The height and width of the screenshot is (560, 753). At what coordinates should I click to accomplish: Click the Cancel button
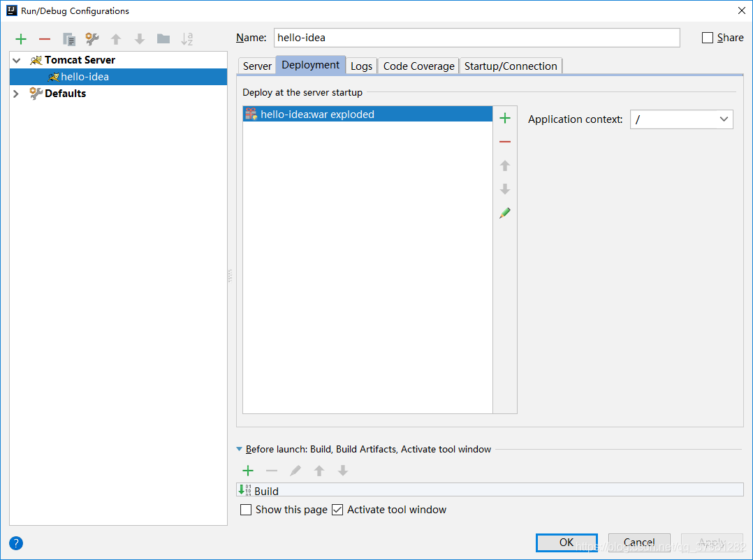[x=639, y=543]
